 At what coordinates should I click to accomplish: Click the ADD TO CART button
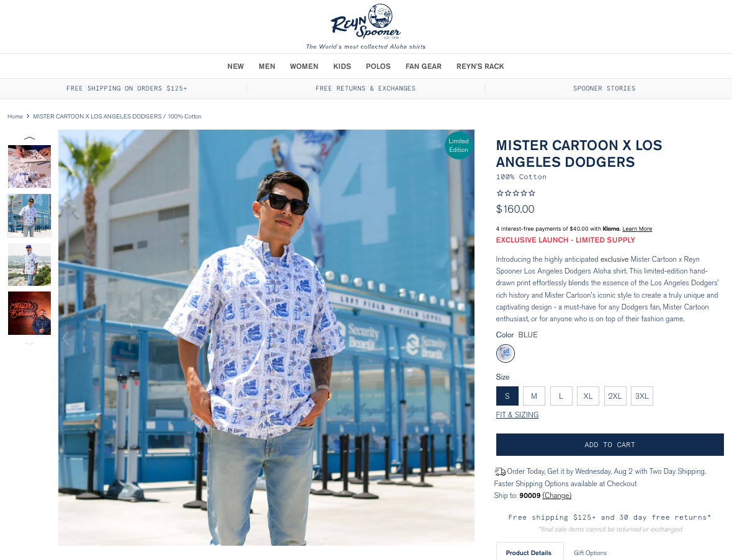(x=610, y=445)
